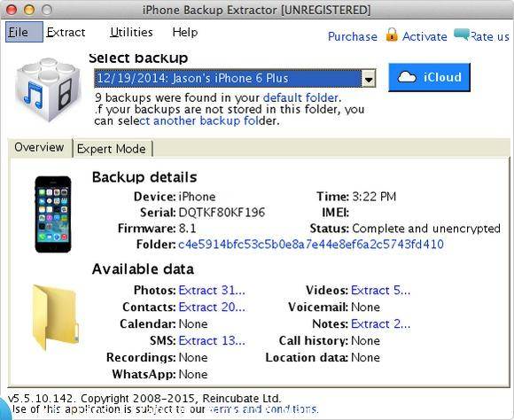Extract 31 photos link

click(212, 291)
